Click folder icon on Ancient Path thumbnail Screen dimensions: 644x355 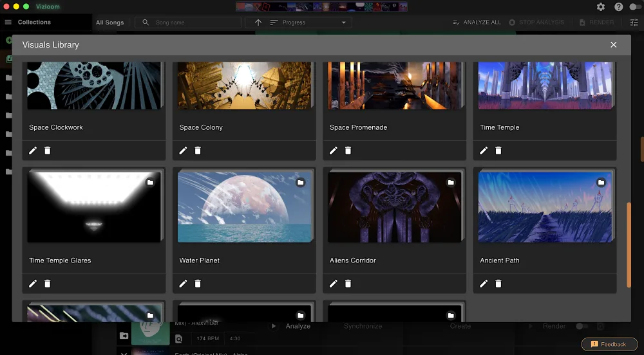click(x=601, y=183)
